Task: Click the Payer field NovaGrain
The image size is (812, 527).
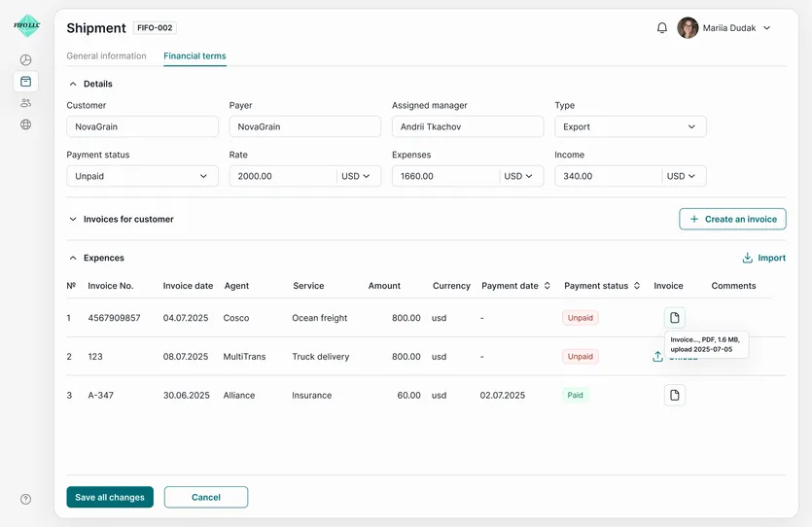Action: (x=305, y=126)
